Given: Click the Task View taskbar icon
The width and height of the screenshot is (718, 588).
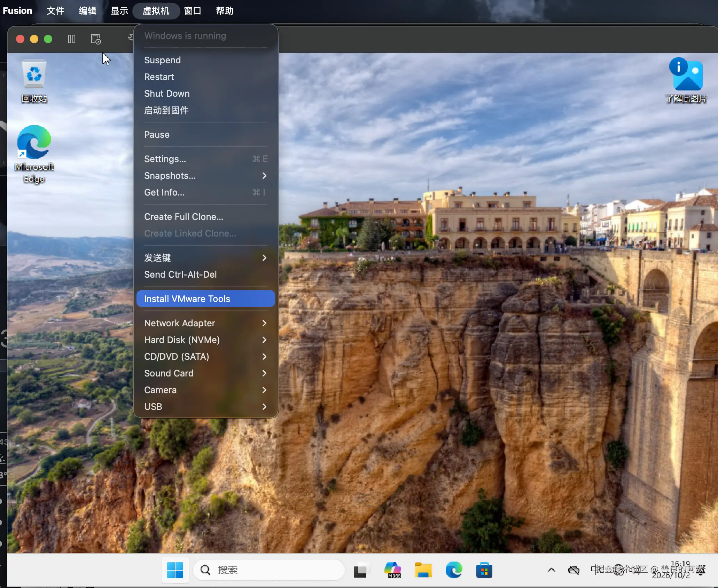Looking at the screenshot, I should tap(361, 571).
